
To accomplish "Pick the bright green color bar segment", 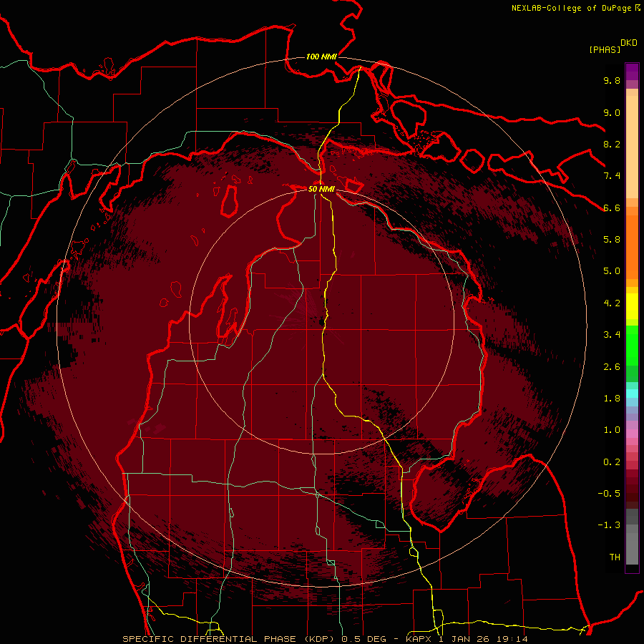I will pos(632,345).
